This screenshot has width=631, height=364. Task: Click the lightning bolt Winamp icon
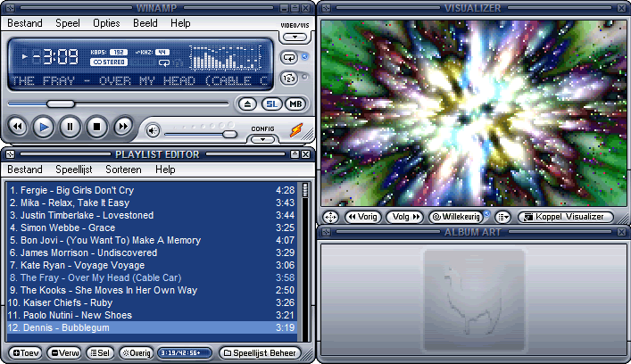coord(296,130)
